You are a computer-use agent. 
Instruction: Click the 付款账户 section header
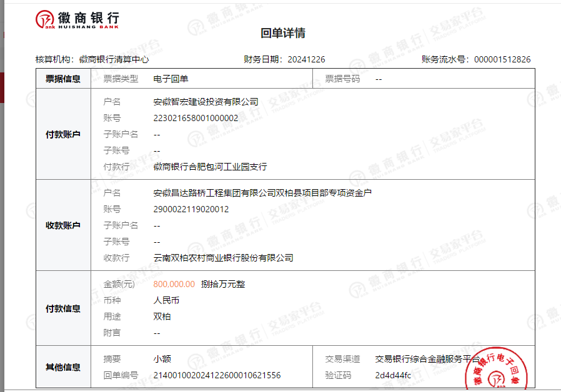(63, 134)
